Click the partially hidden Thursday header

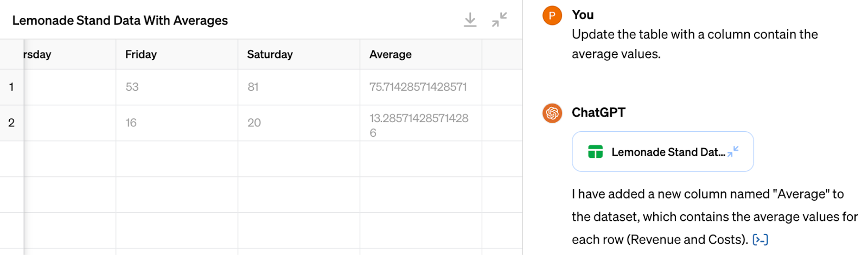tap(69, 54)
